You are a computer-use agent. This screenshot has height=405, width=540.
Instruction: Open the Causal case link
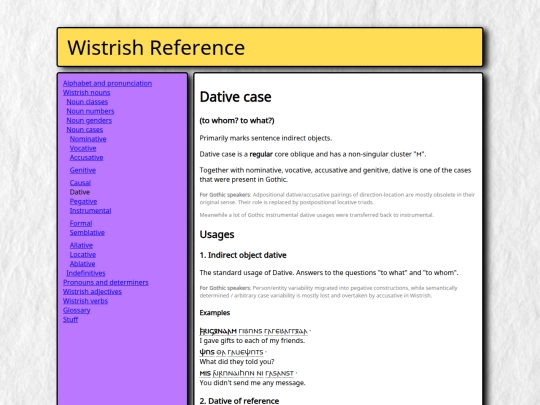pos(80,183)
